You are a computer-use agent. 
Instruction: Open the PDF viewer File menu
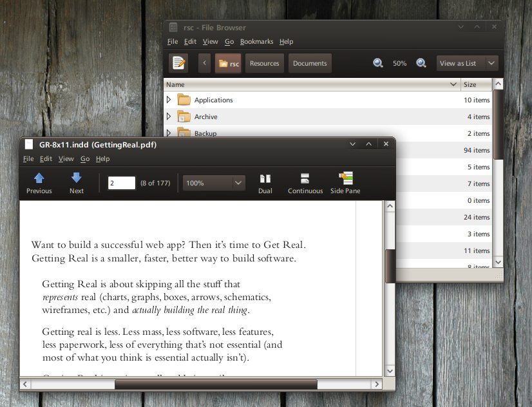click(x=28, y=158)
